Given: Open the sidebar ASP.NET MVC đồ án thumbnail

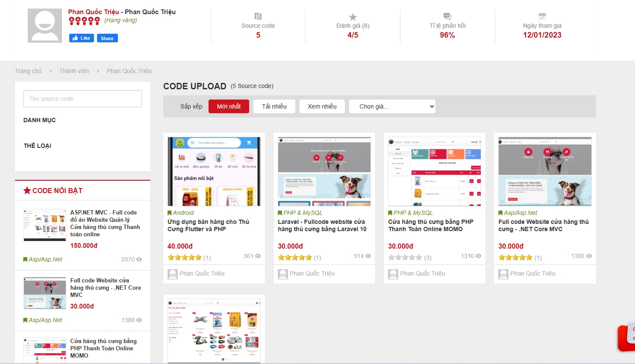Looking at the screenshot, I should [45, 225].
